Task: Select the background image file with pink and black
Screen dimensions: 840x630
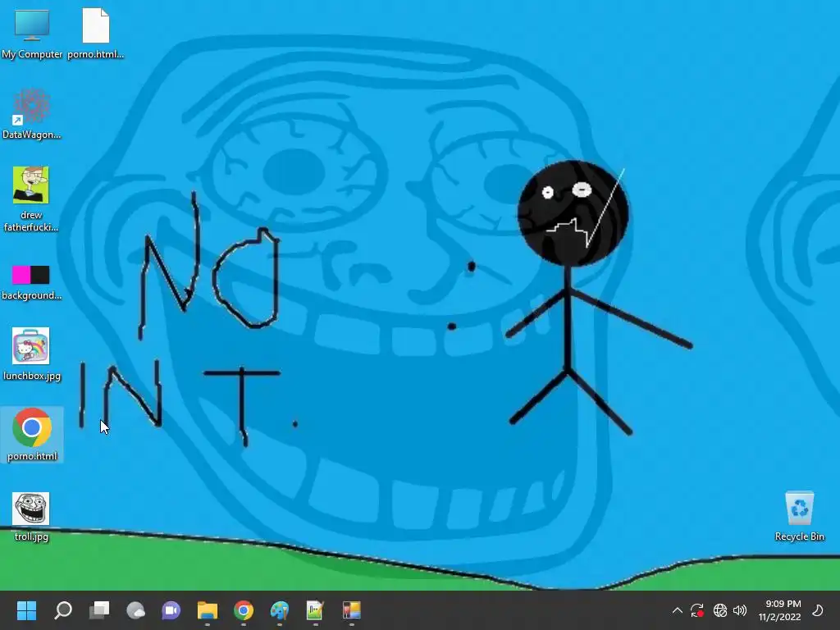Action: pos(31,275)
